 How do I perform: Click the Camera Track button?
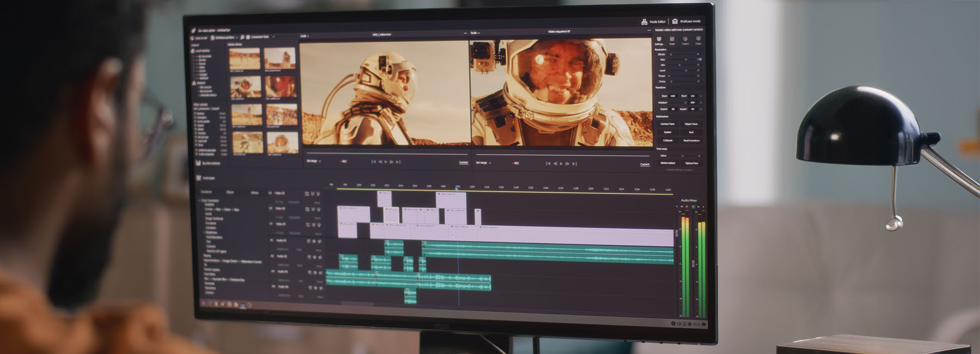pyautogui.click(x=668, y=124)
